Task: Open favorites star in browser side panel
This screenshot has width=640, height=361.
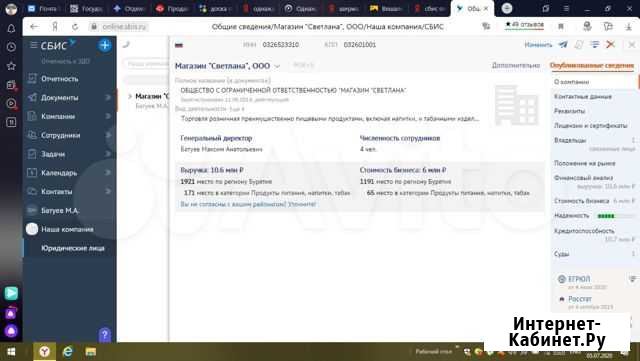Action: point(11,66)
